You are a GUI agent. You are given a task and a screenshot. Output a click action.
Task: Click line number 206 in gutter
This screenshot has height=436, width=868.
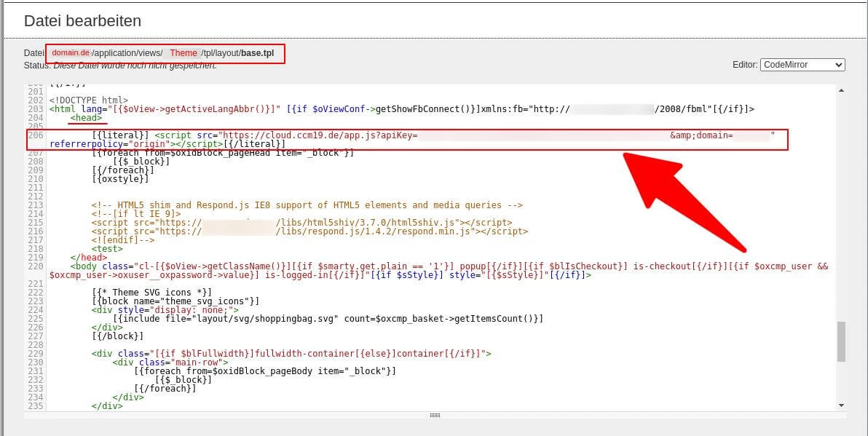tap(36, 135)
